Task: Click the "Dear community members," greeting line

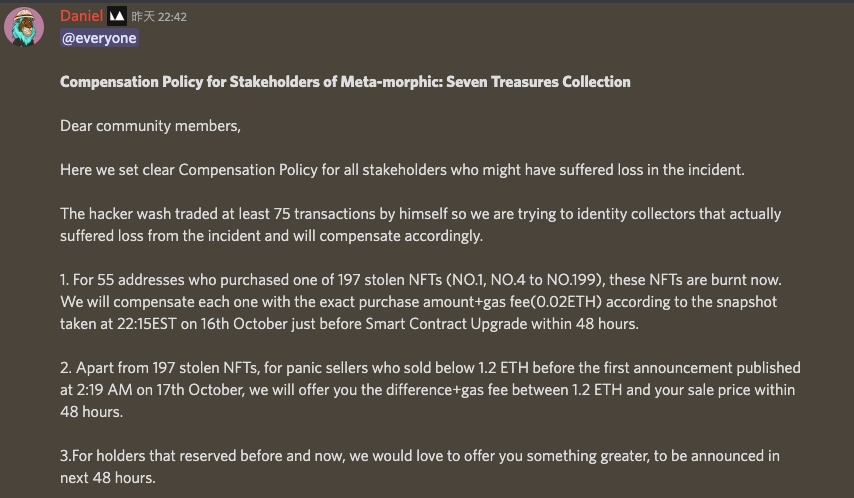Action: point(150,126)
